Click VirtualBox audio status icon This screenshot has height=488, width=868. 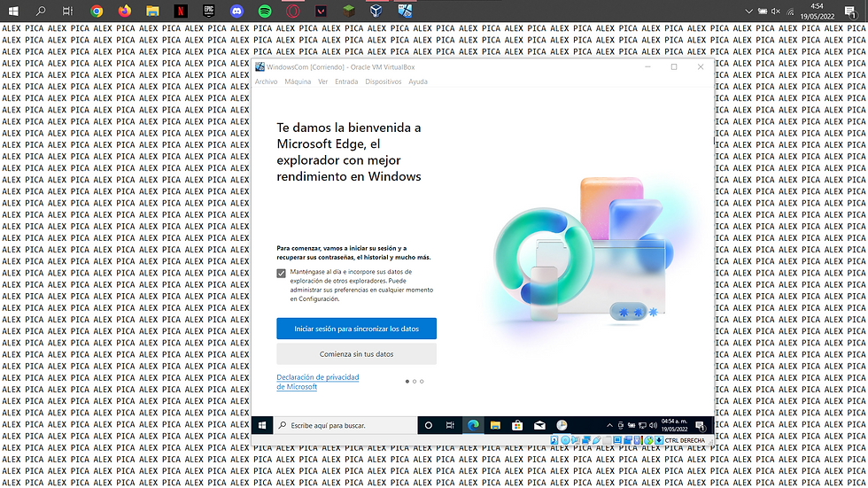[575, 440]
